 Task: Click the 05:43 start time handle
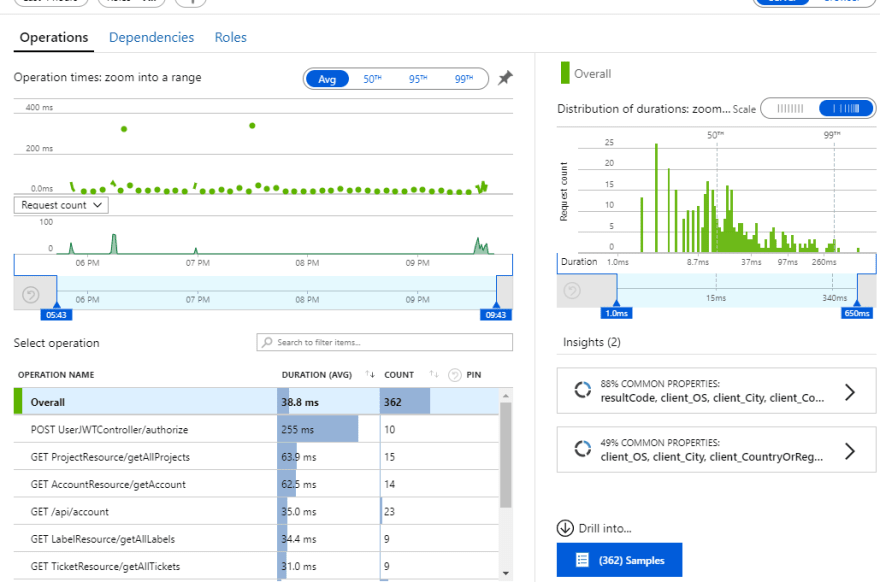[x=56, y=315]
